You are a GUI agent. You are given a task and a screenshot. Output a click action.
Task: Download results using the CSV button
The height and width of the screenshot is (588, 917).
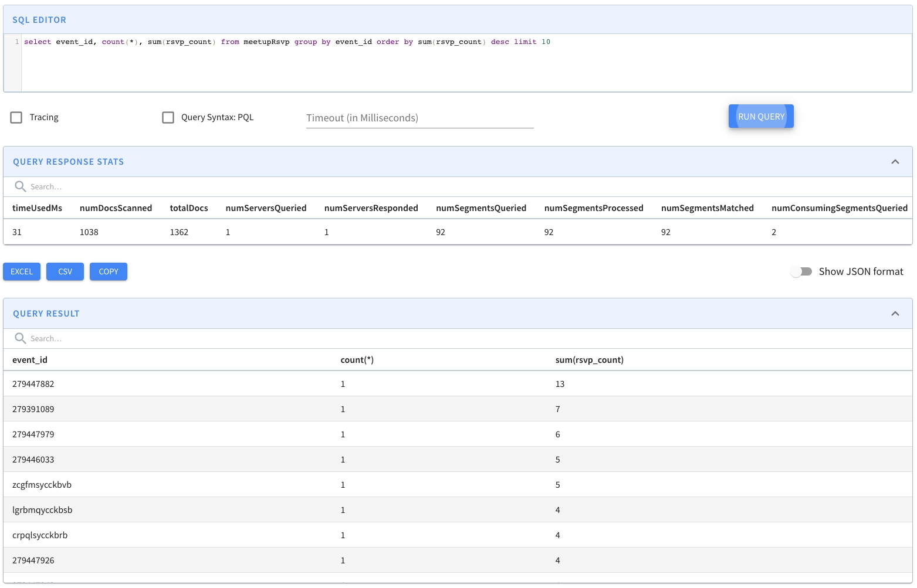pos(65,271)
